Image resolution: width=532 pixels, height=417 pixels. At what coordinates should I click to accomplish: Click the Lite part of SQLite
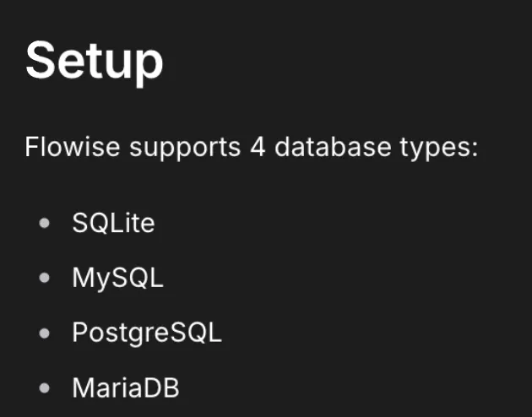pos(134,224)
